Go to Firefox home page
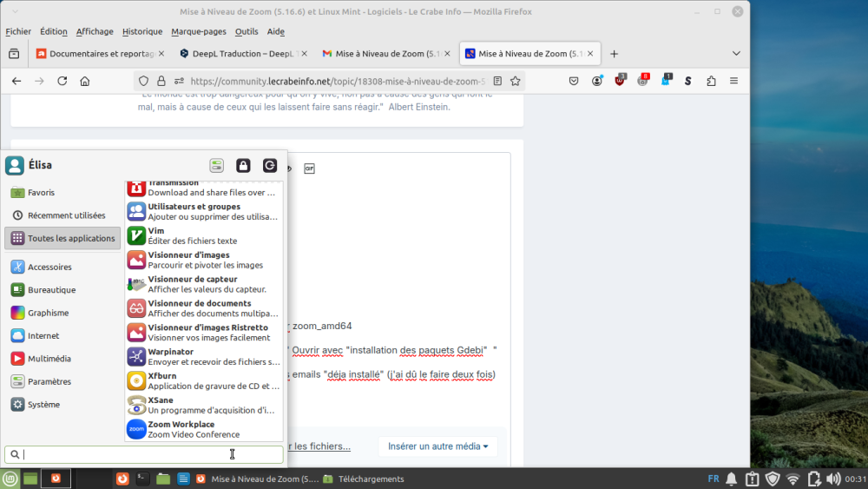868x489 pixels. coord(85,81)
